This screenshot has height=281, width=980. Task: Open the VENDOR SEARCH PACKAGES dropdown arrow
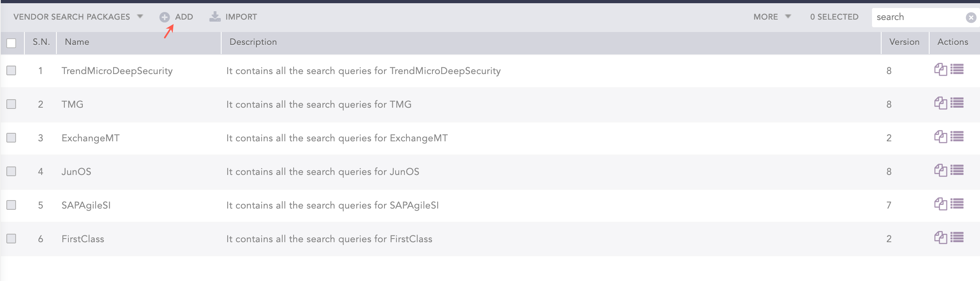point(140,17)
